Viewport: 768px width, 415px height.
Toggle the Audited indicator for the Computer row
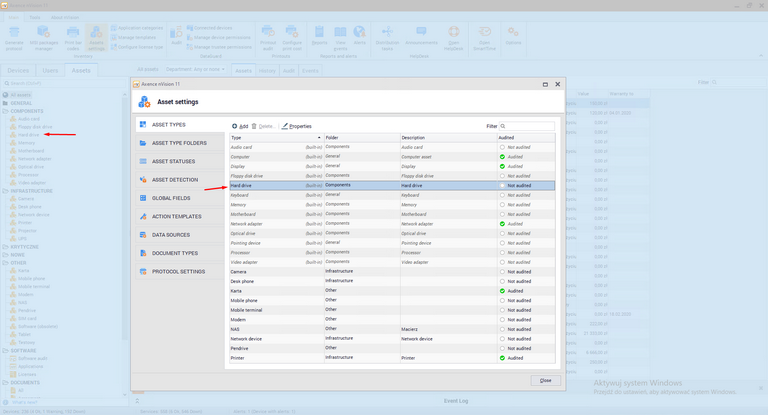point(503,157)
